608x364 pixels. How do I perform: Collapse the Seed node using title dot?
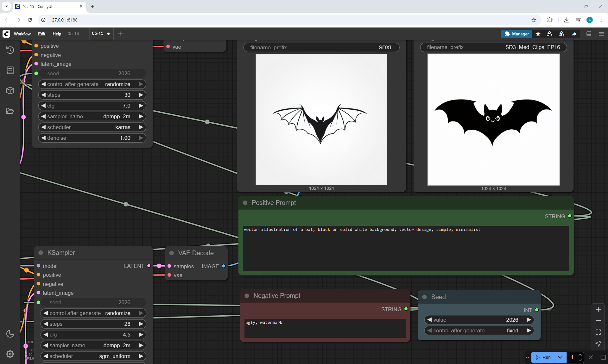[x=425, y=297]
